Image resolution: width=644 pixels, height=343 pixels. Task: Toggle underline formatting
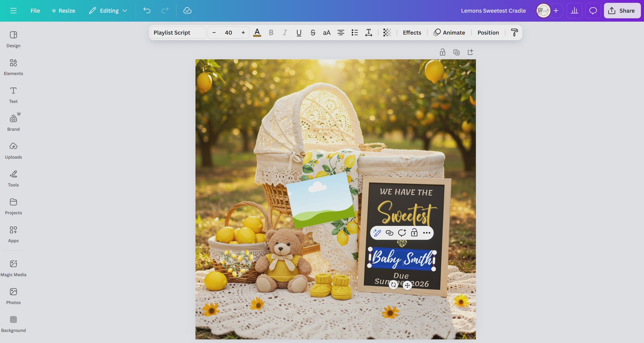(x=299, y=32)
